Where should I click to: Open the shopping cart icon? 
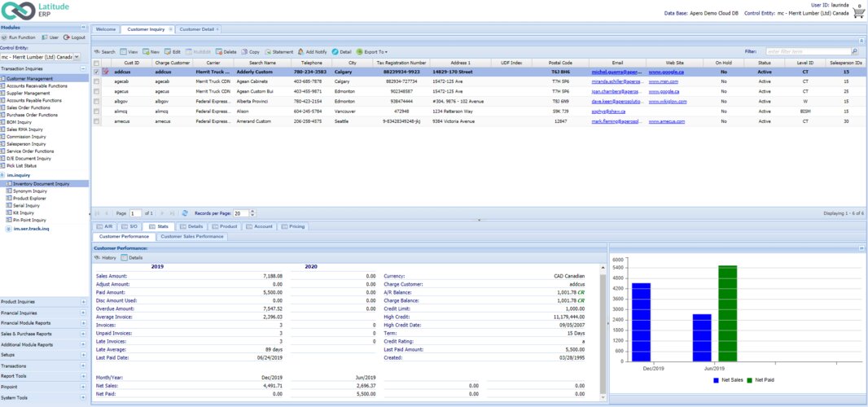(x=858, y=13)
